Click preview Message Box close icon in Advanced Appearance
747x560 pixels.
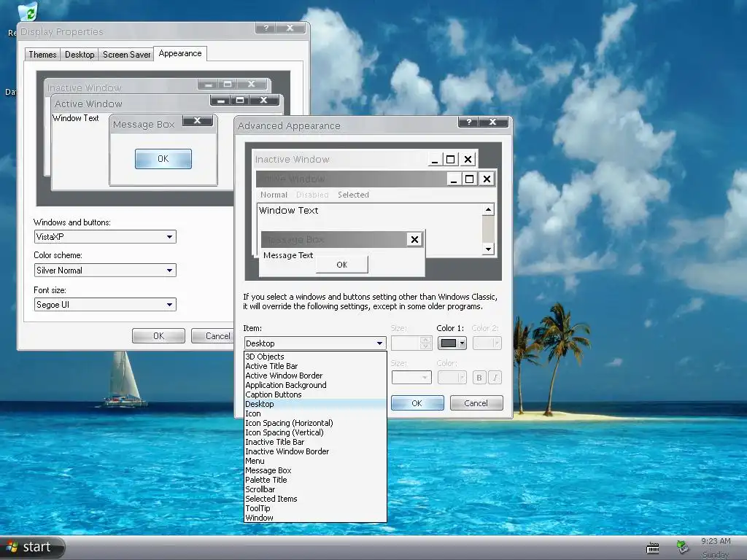coord(414,239)
